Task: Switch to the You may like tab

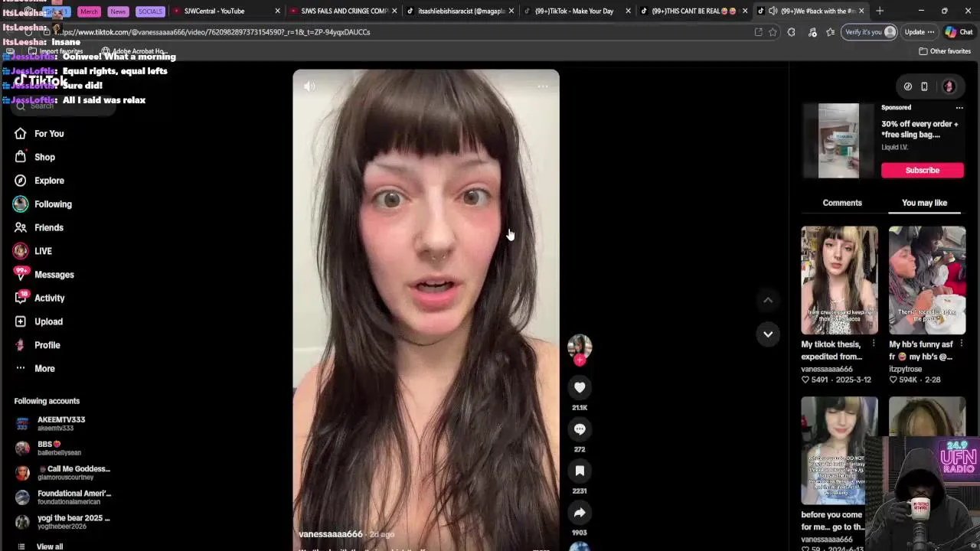Action: point(924,203)
